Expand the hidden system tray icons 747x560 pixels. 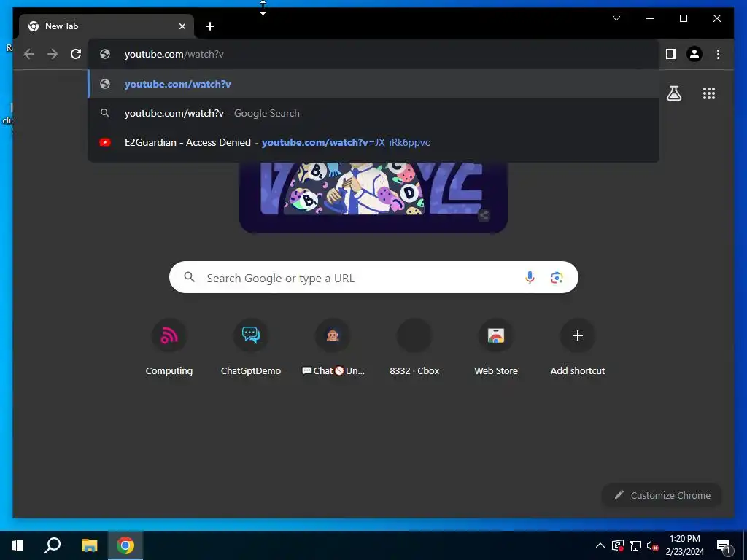pos(600,545)
